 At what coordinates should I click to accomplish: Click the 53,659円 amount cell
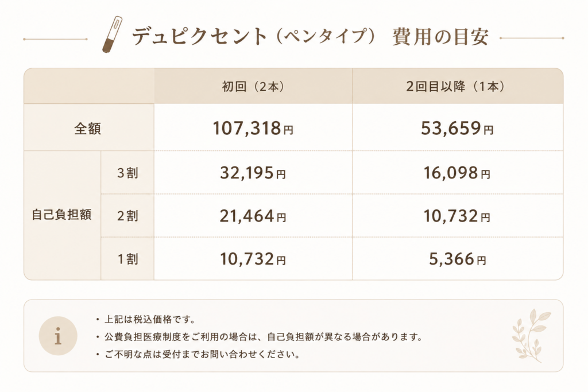coord(458,128)
